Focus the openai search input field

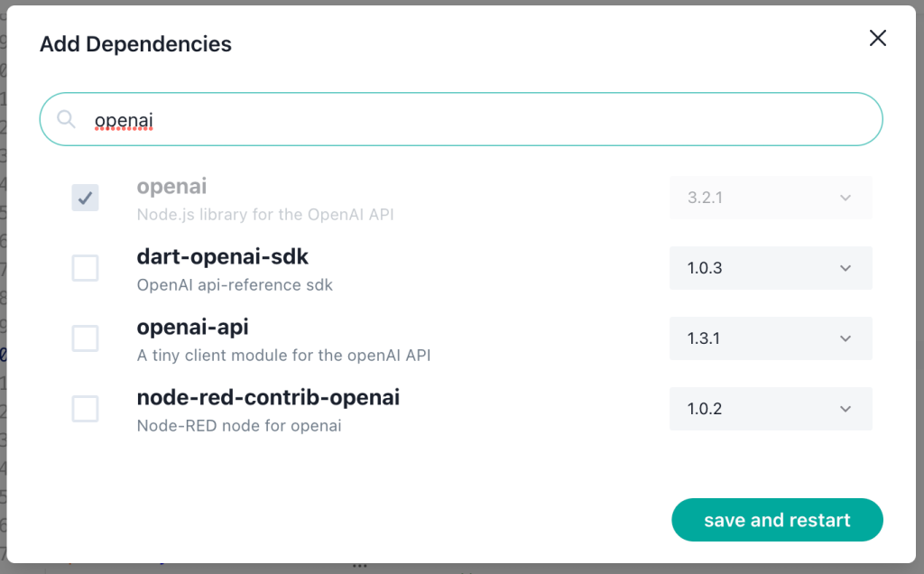(461, 119)
